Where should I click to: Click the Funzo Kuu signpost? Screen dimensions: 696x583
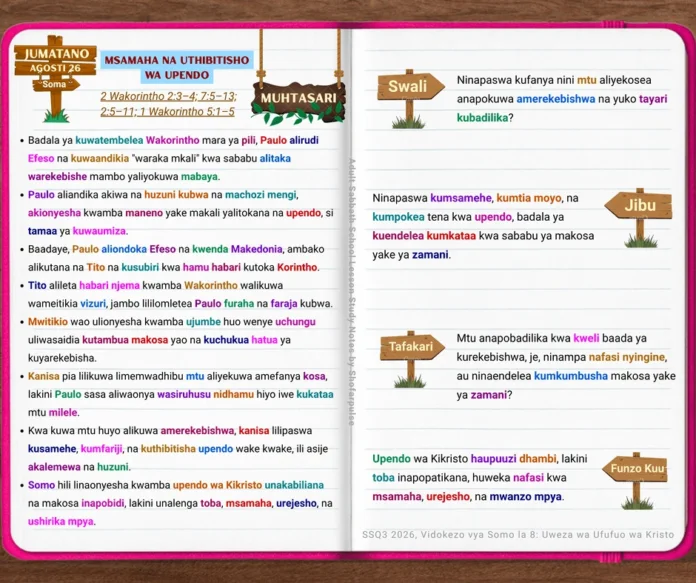(635, 480)
